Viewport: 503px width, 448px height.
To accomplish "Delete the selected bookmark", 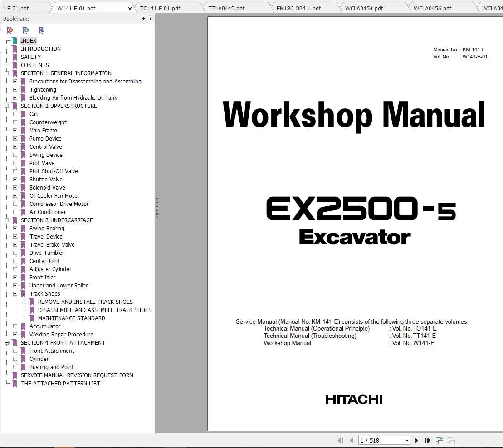I will coord(9,30).
